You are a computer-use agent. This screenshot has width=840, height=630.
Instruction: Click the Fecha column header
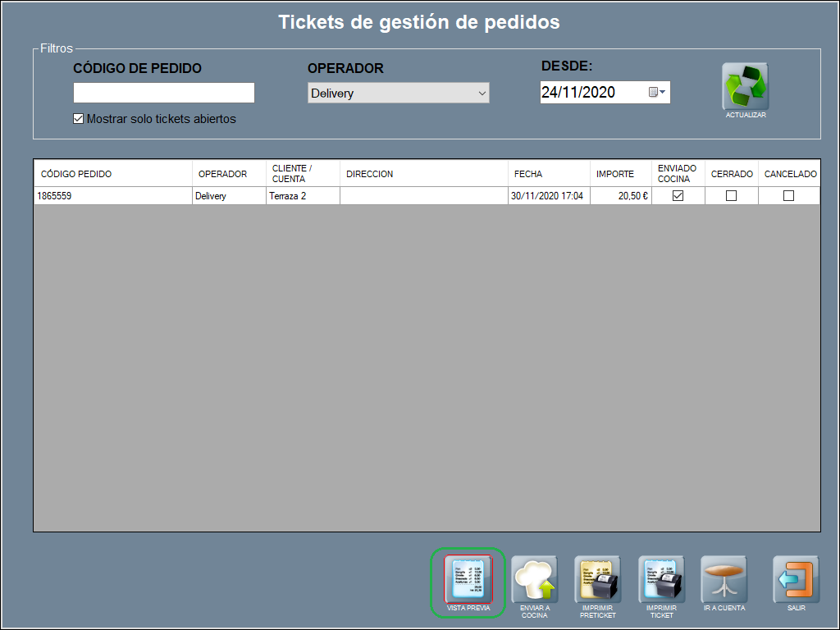point(528,174)
